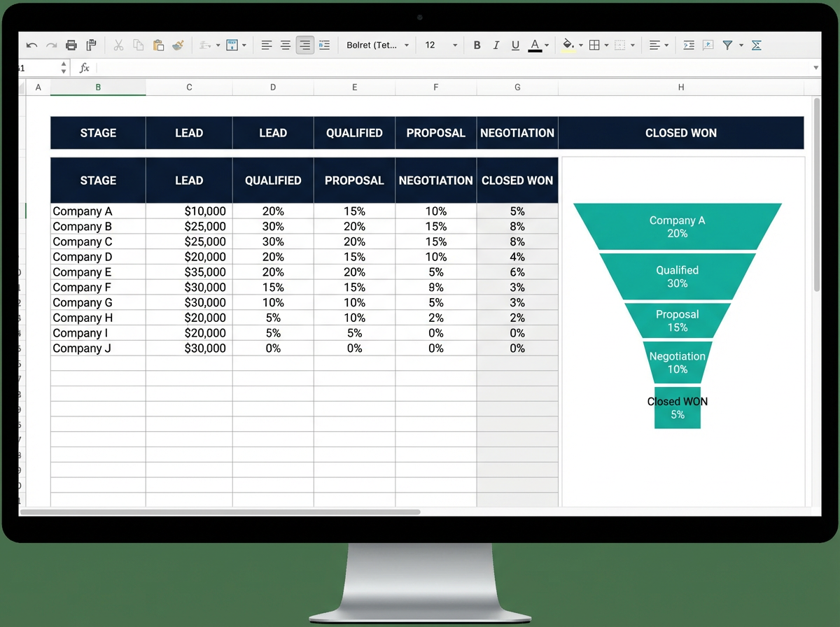The height and width of the screenshot is (627, 840).
Task: Click the Closed WON funnel segment
Action: 677,408
